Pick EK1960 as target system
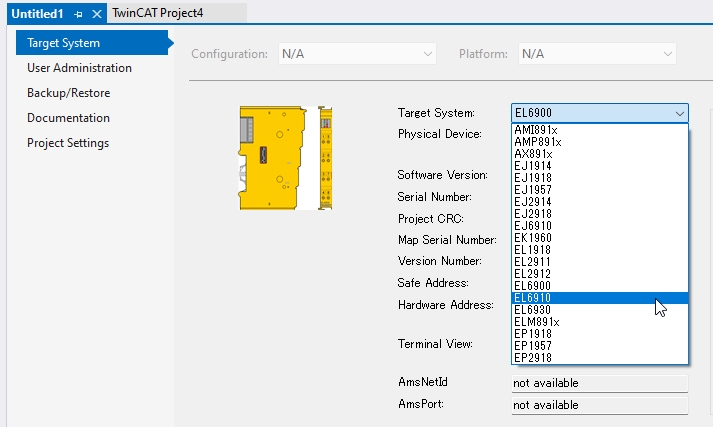Screen dimensions: 713x427 [x=600, y=238]
